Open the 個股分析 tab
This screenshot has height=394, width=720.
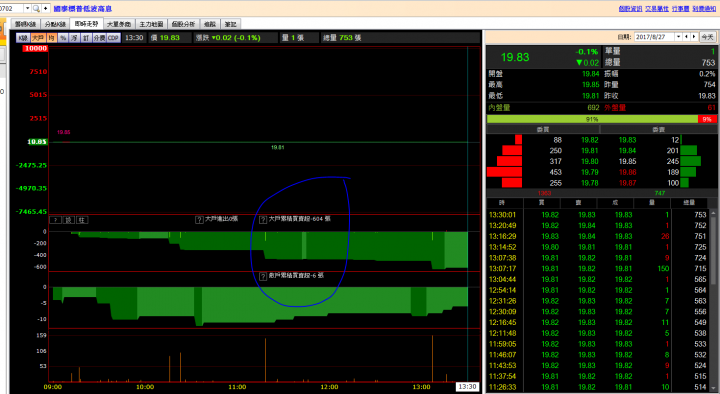[183, 24]
